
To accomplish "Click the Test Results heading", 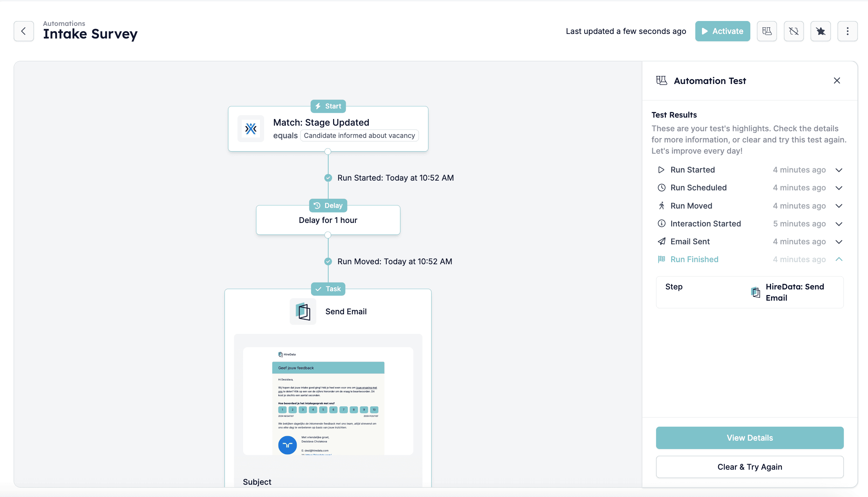I will (x=674, y=115).
